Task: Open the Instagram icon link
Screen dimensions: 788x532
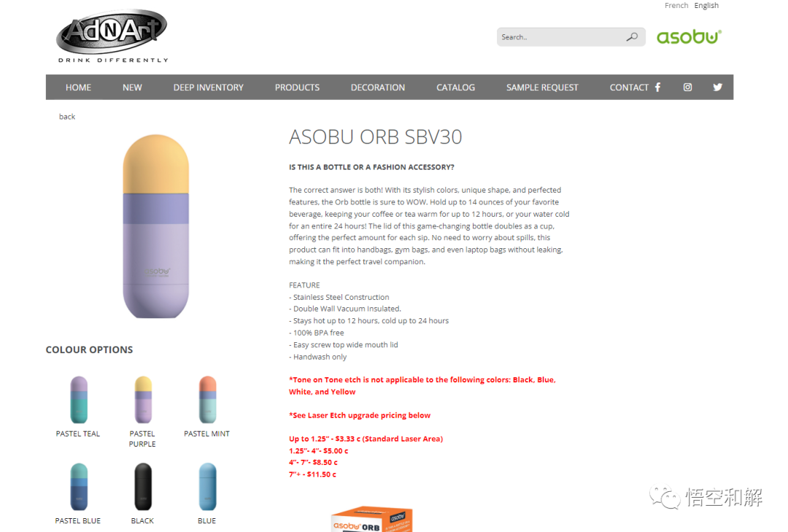Action: 687,87
